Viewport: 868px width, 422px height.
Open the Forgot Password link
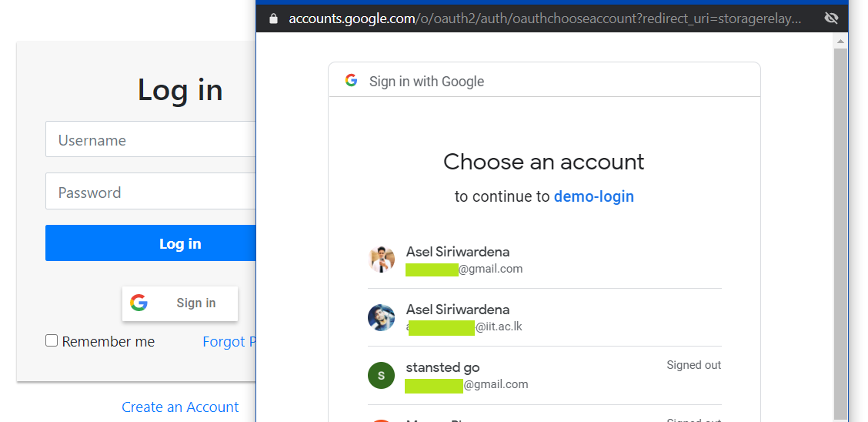click(229, 342)
